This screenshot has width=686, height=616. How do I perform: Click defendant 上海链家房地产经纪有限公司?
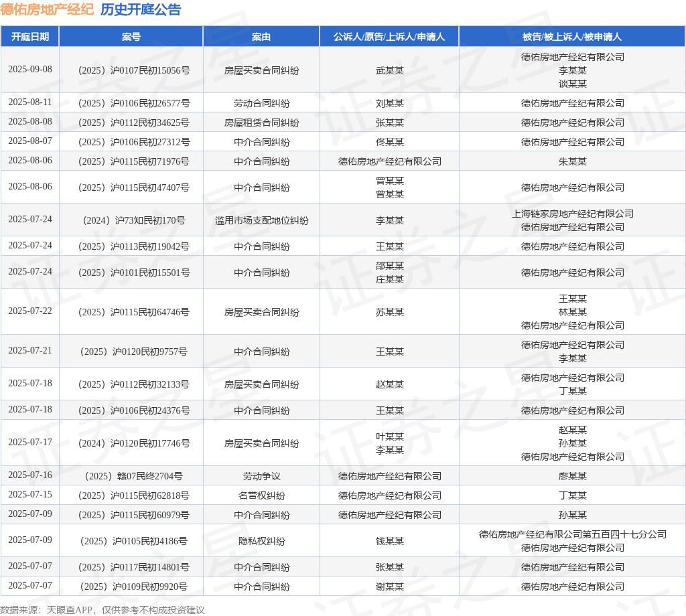[572, 214]
